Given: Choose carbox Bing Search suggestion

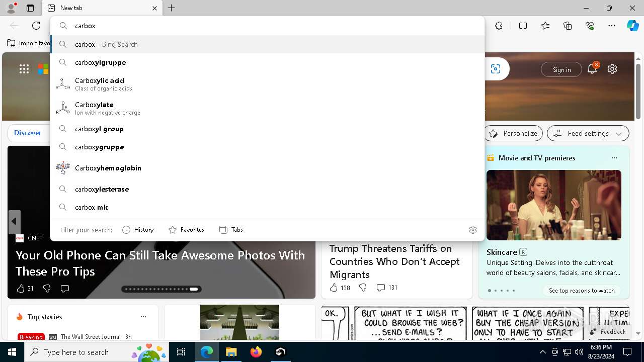Looking at the screenshot, I should [x=267, y=44].
